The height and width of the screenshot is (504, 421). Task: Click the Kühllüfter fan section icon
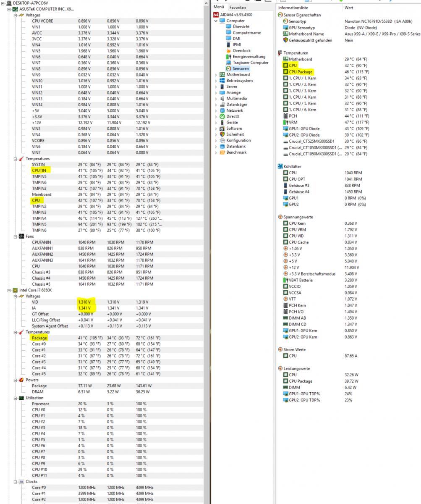click(280, 166)
